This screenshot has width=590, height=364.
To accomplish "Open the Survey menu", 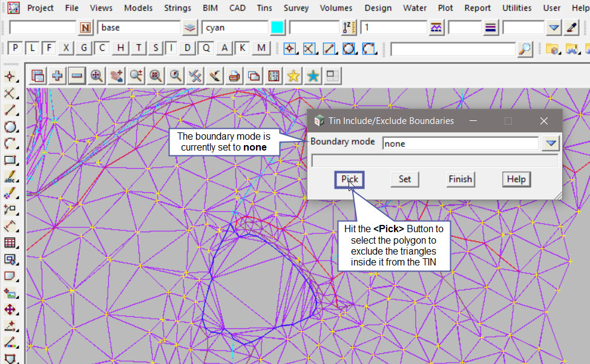I will [x=296, y=8].
